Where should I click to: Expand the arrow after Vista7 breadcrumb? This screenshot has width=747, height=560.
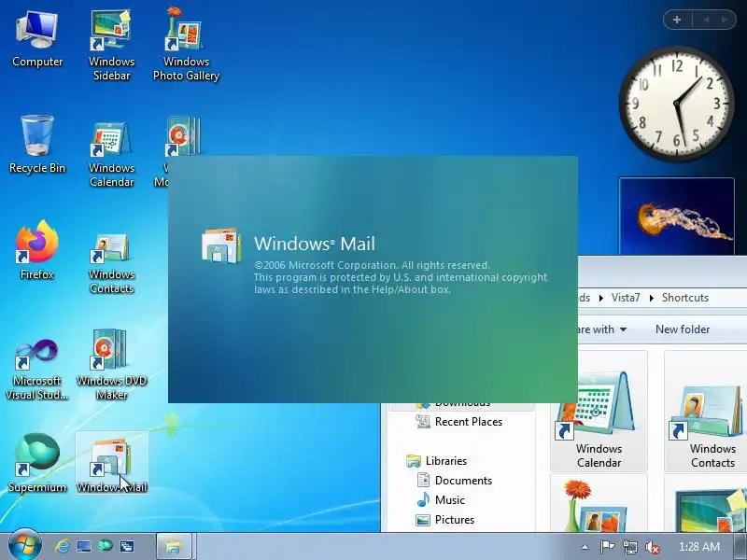click(651, 298)
